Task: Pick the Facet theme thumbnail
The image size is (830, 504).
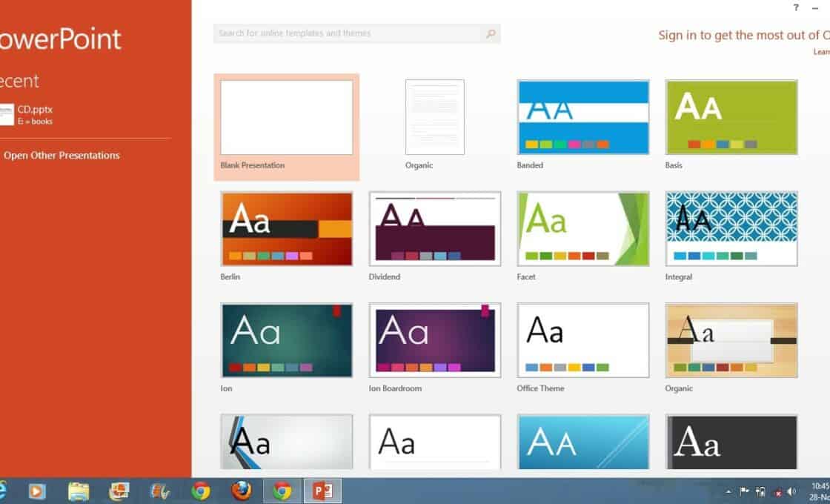Action: [x=582, y=229]
